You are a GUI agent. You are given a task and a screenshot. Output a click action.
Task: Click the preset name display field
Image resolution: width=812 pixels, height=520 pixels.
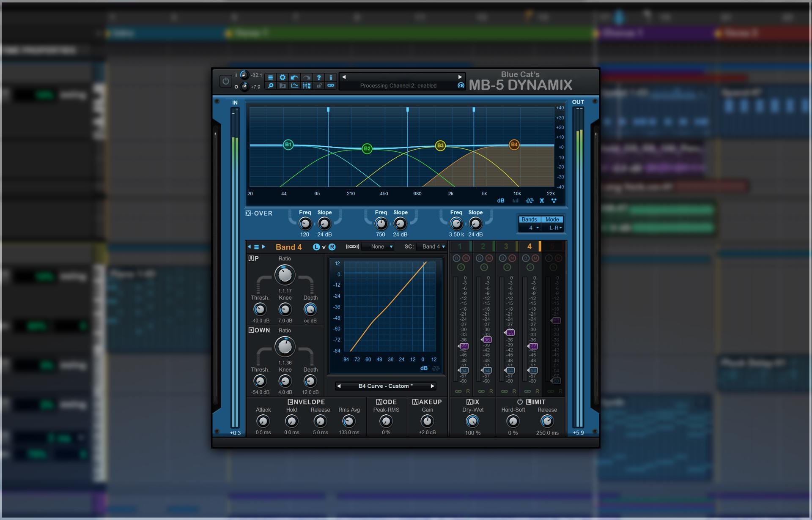402,77
